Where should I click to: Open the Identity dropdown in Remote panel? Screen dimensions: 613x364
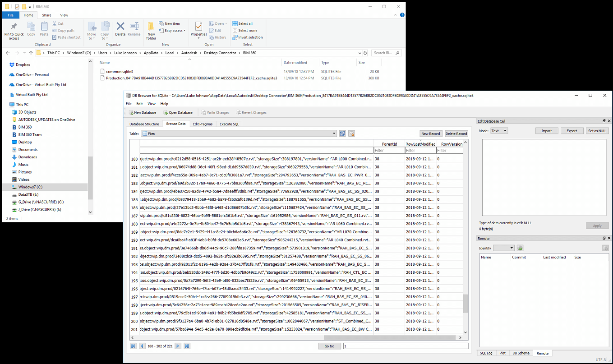point(503,248)
